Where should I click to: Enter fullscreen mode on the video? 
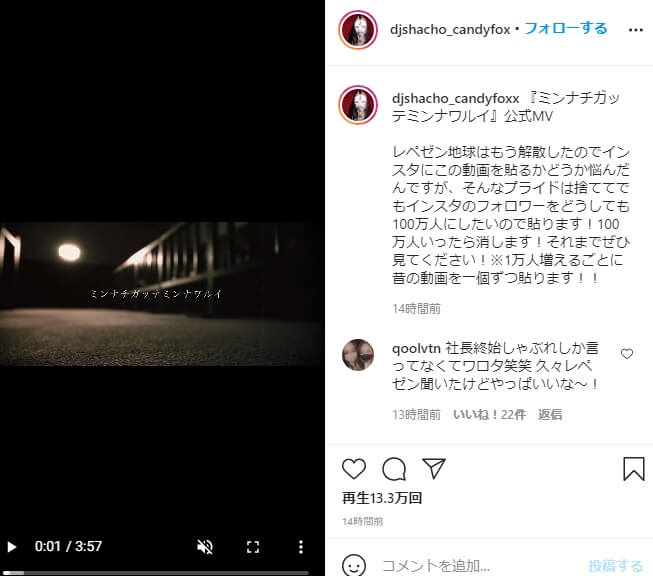253,547
